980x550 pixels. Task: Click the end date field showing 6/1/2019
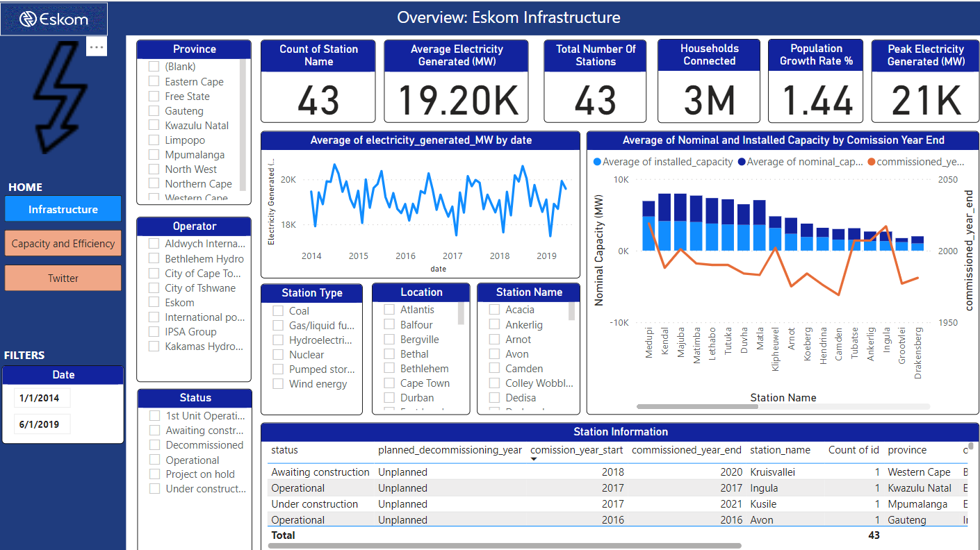click(42, 424)
